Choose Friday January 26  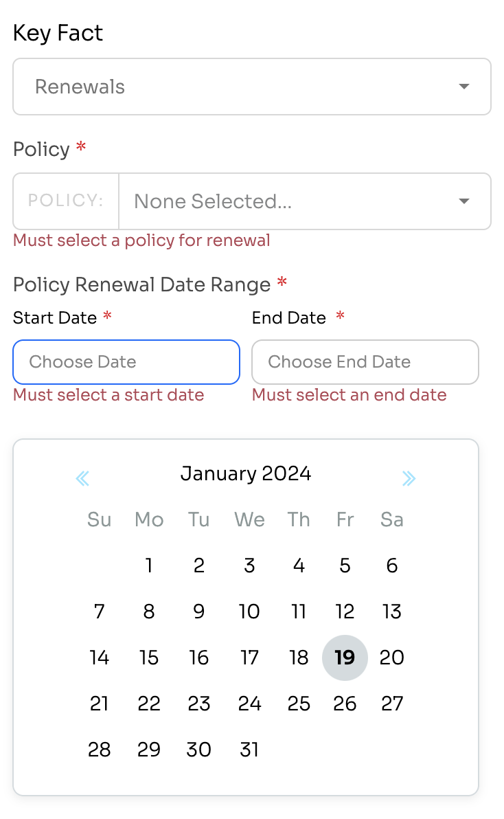(x=345, y=704)
